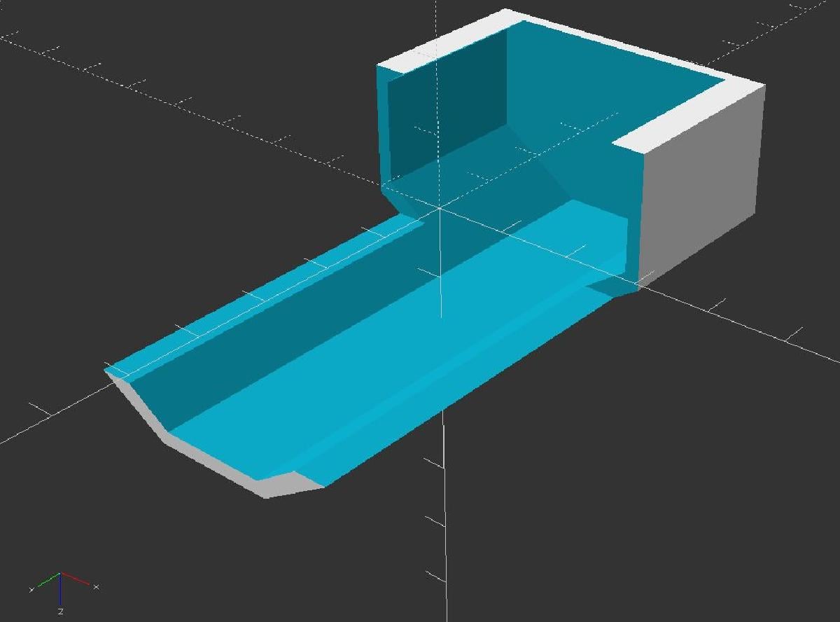The image size is (840, 622).
Task: Click the gray outer right side of box
Action: tap(700, 189)
